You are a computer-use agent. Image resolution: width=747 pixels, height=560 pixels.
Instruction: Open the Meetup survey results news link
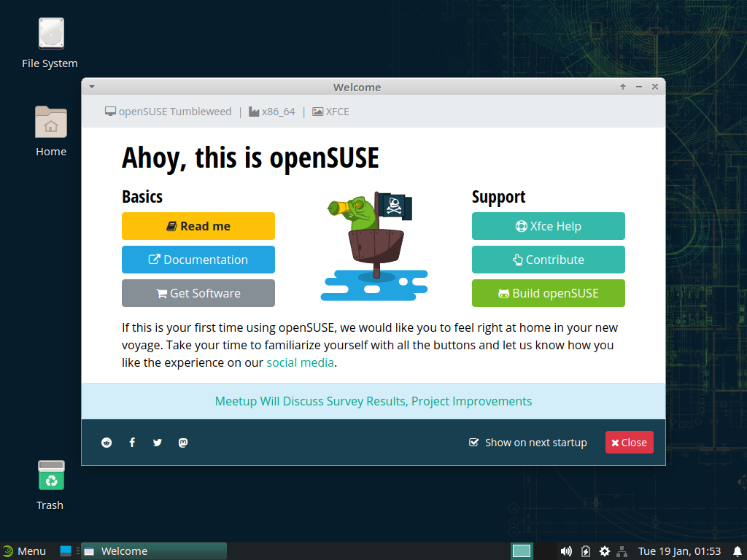[373, 401]
